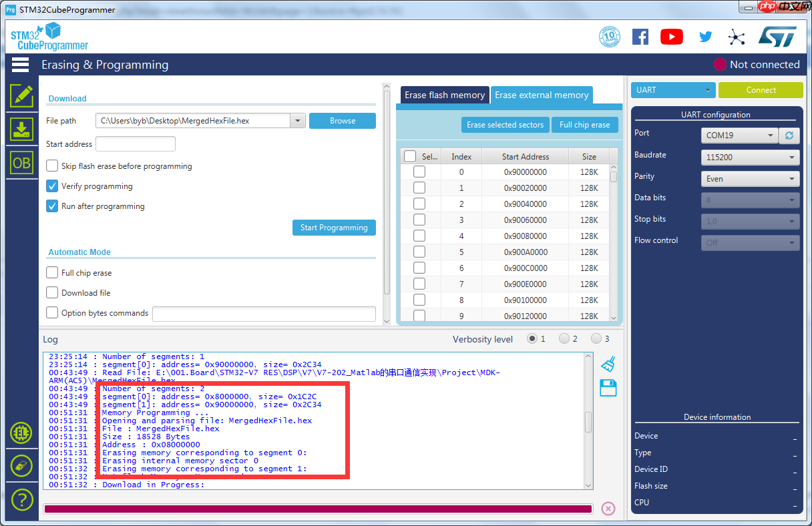Refresh the COM port list

point(789,136)
